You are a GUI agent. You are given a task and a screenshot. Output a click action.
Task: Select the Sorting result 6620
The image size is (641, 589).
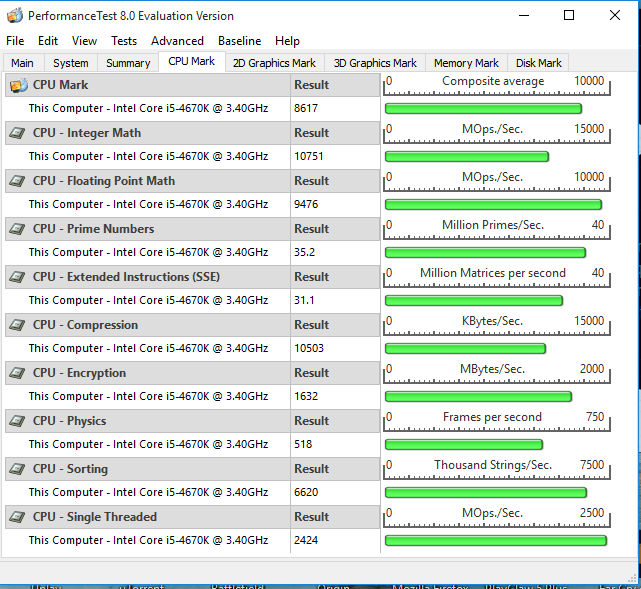click(306, 492)
